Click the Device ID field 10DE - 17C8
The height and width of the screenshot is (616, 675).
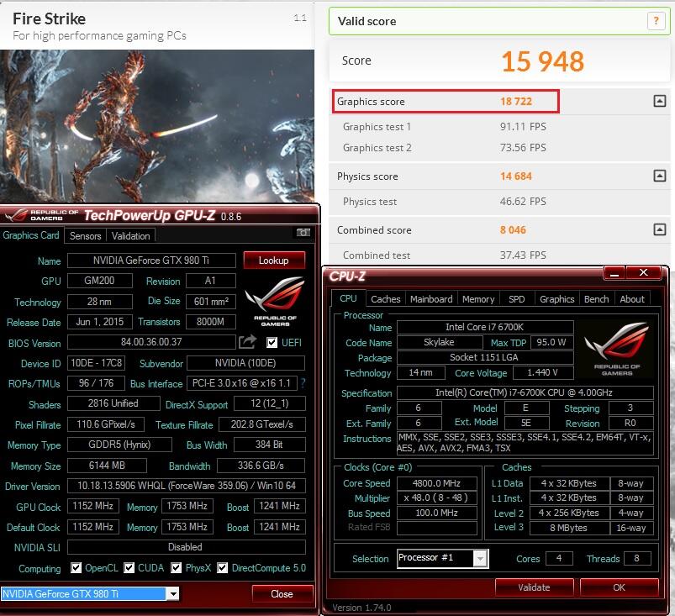[96, 363]
